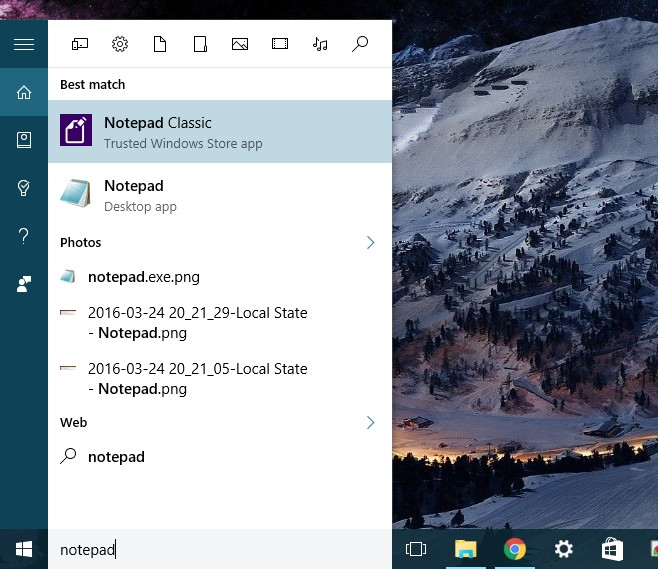Open notepad.exe.png photo result
Viewport: 658px width, 569px height.
pos(220,277)
